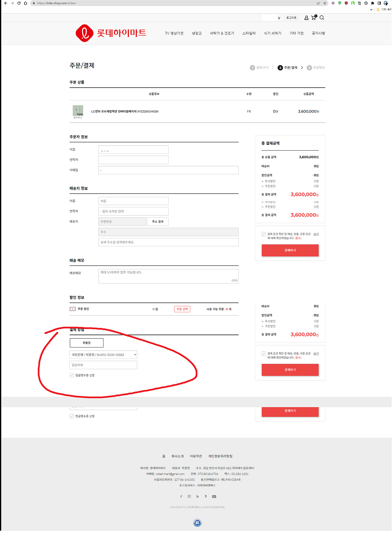Toggle the 현금영수증 신청 checkbox nearest the footer
The image size is (392, 540).
(x=72, y=416)
